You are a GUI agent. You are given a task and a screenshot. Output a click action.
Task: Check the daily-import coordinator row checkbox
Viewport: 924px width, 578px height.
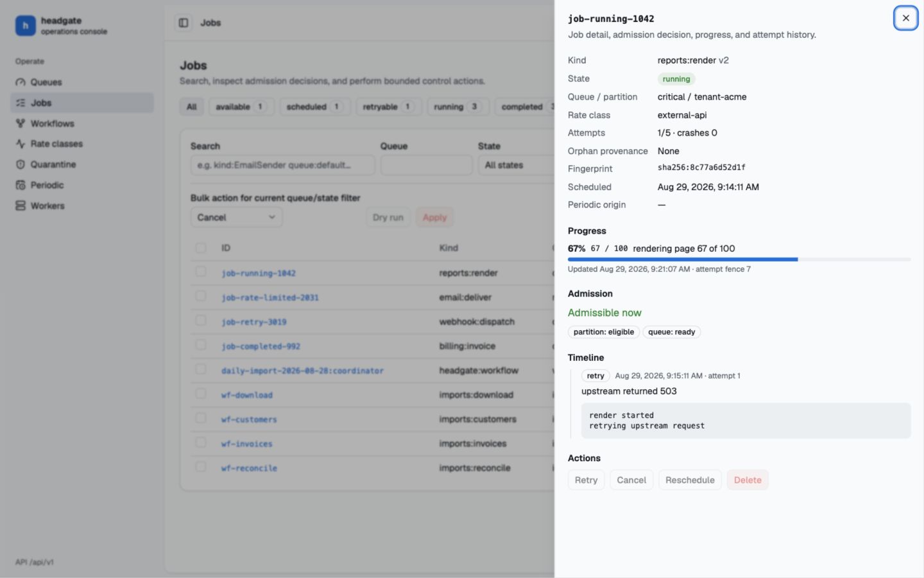click(201, 369)
